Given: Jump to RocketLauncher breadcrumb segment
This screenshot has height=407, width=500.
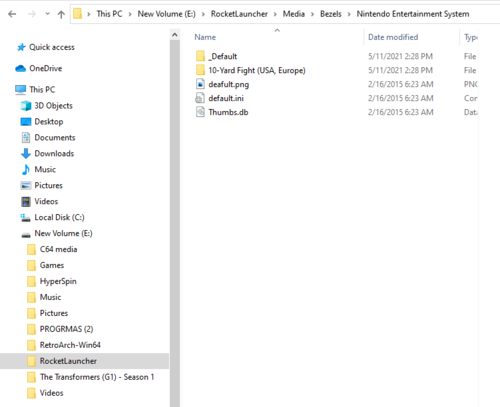Looking at the screenshot, I should click(x=239, y=14).
